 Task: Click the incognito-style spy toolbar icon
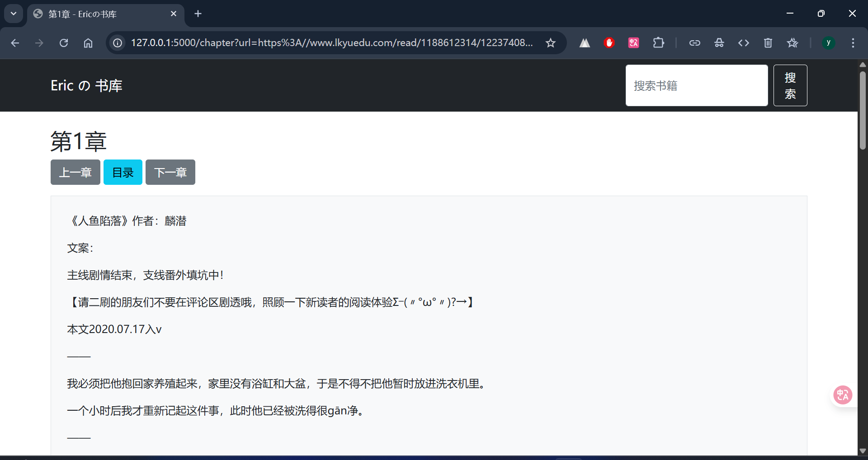click(719, 43)
